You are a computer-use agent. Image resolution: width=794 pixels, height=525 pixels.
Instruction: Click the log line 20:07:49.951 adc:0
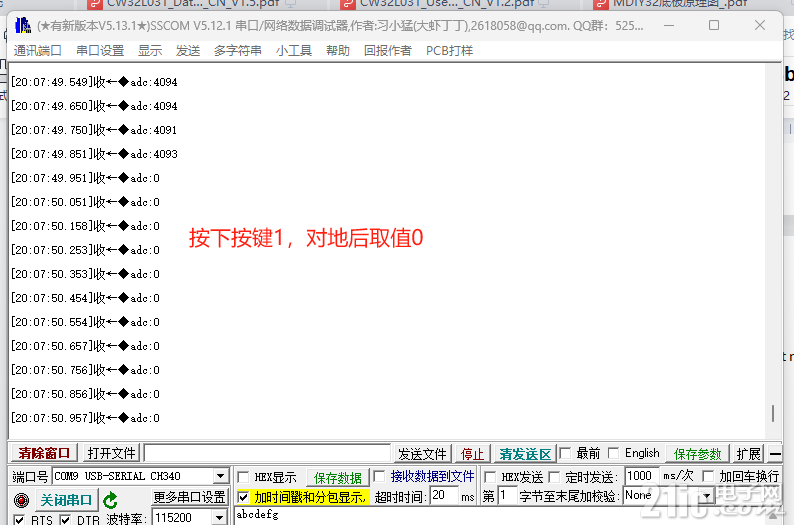[x=85, y=178]
